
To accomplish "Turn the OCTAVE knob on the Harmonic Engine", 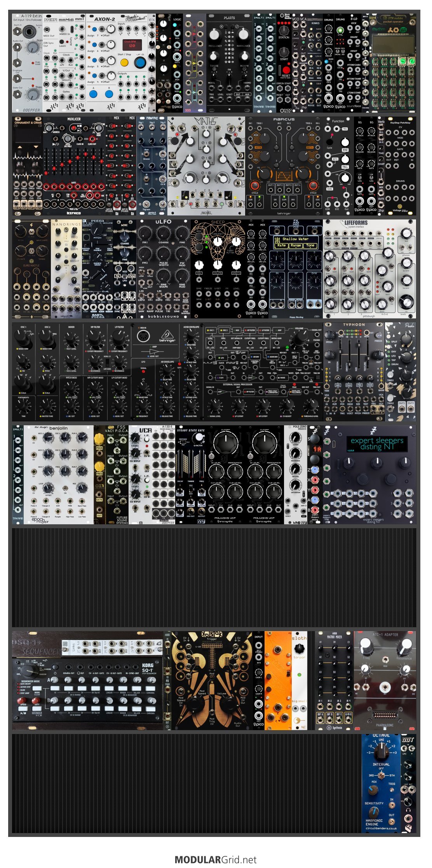I will pos(381,752).
